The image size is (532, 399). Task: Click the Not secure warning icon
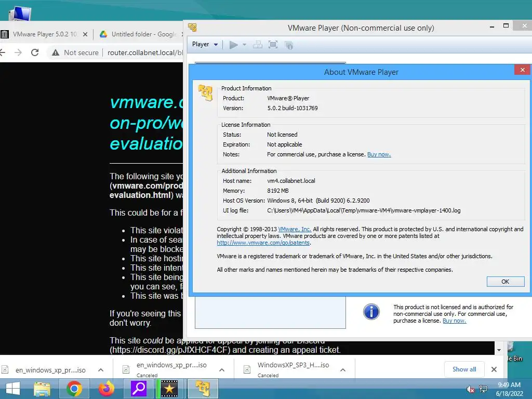[55, 52]
